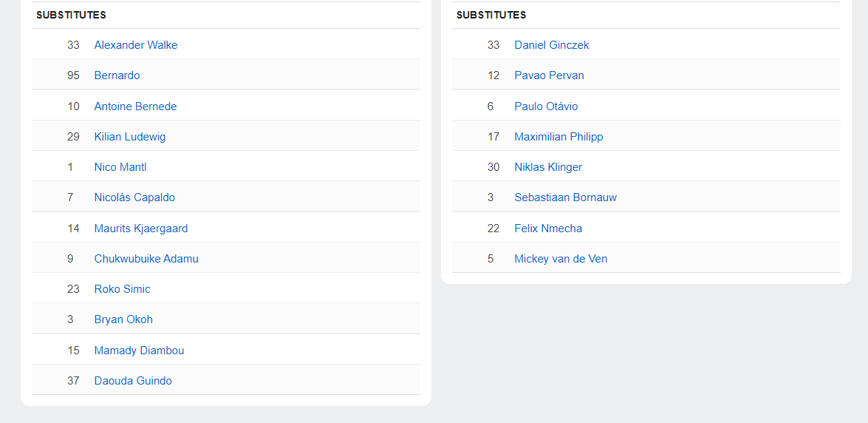Open Daniel Ginczek's player page
The height and width of the screenshot is (423, 868).
tap(552, 45)
